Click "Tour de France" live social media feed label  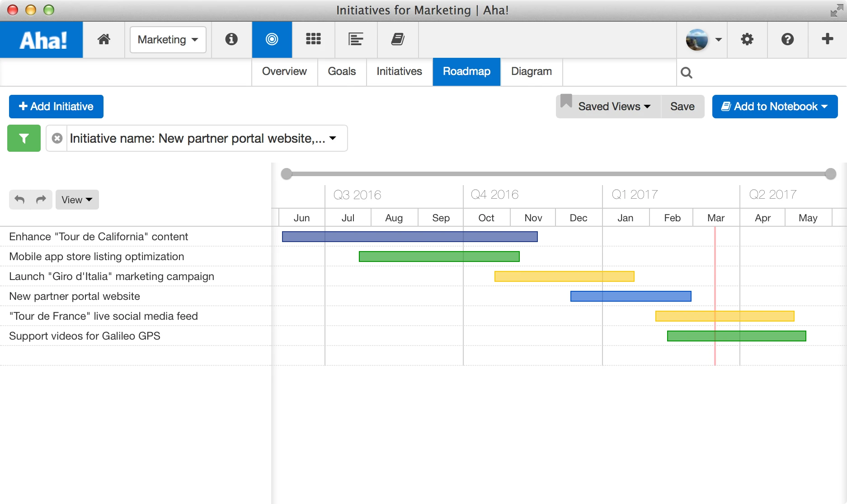[104, 316]
